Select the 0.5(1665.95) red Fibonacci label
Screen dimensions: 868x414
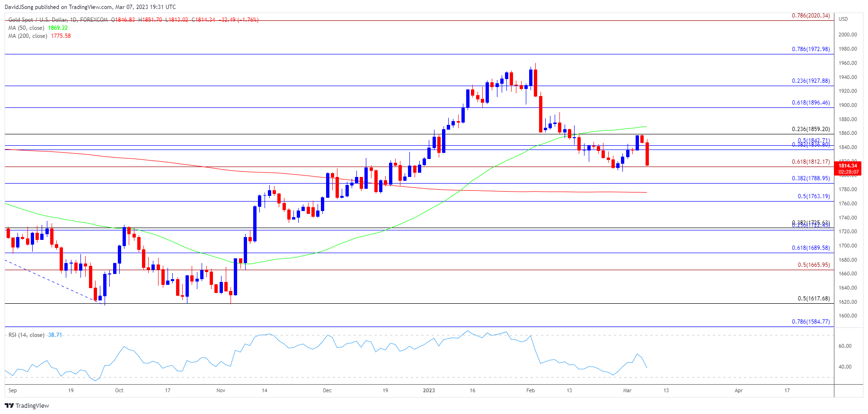click(814, 265)
